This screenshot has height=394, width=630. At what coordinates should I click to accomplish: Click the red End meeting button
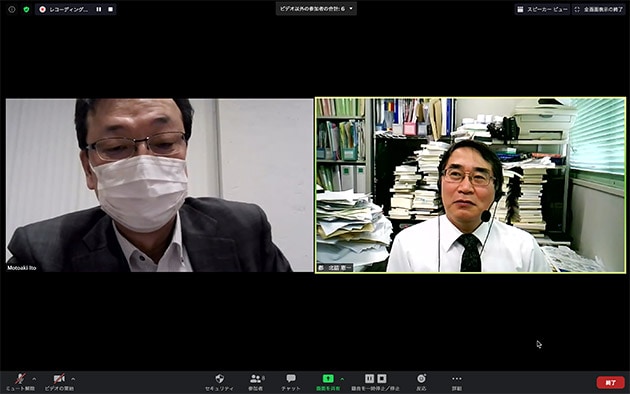click(610, 382)
